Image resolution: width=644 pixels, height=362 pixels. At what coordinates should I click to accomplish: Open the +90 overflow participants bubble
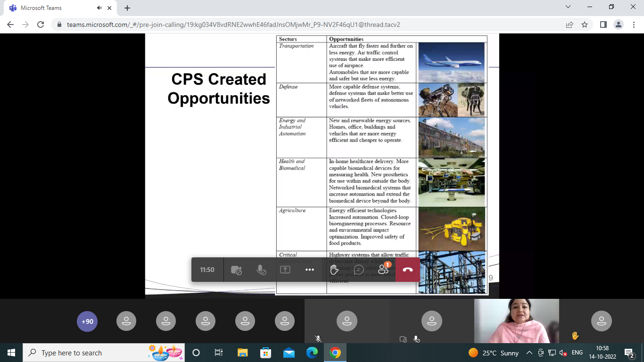tap(87, 321)
